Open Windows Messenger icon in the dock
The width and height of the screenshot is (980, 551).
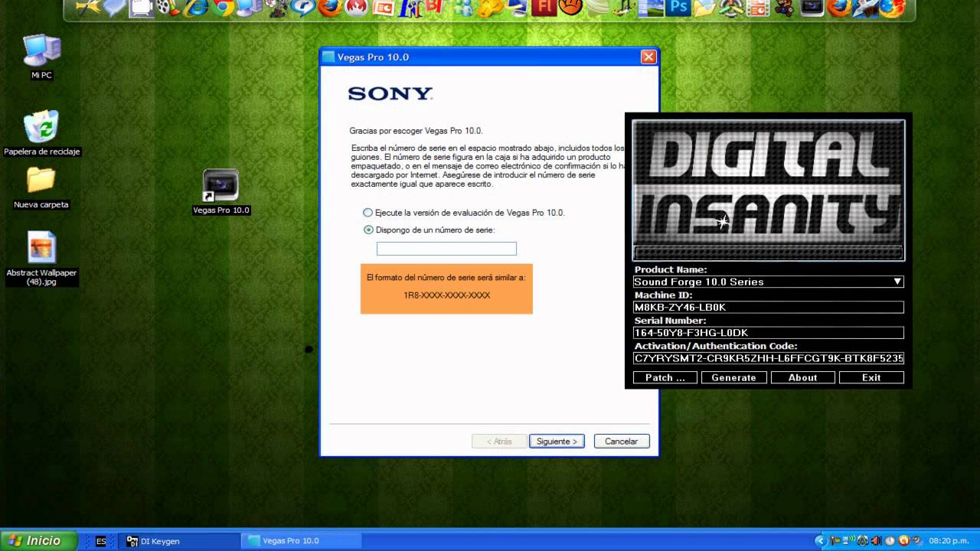[x=463, y=8]
